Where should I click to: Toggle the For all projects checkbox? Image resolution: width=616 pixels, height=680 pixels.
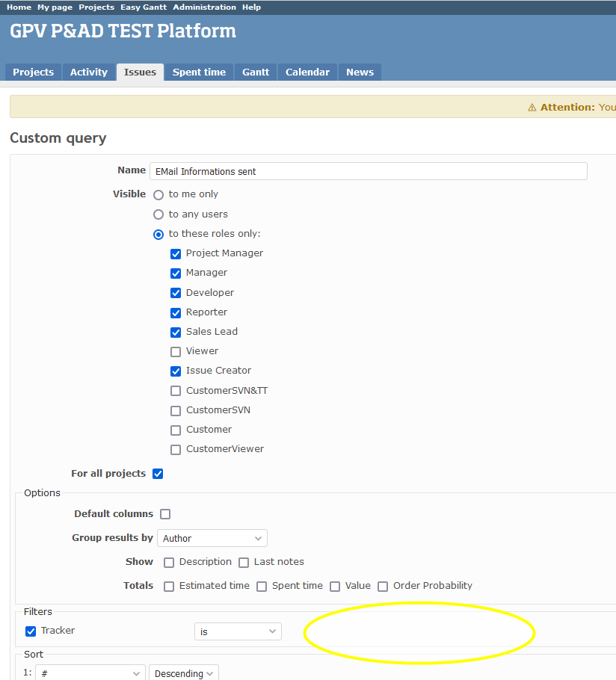[158, 474]
